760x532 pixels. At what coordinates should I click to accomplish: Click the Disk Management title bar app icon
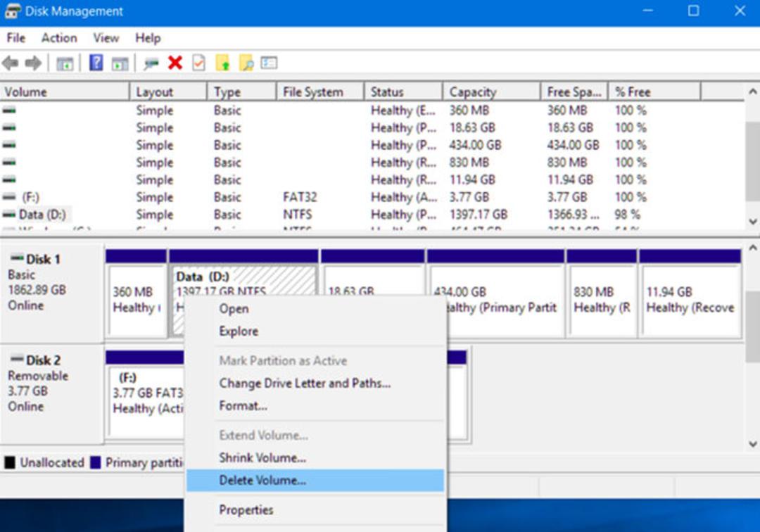(12, 11)
